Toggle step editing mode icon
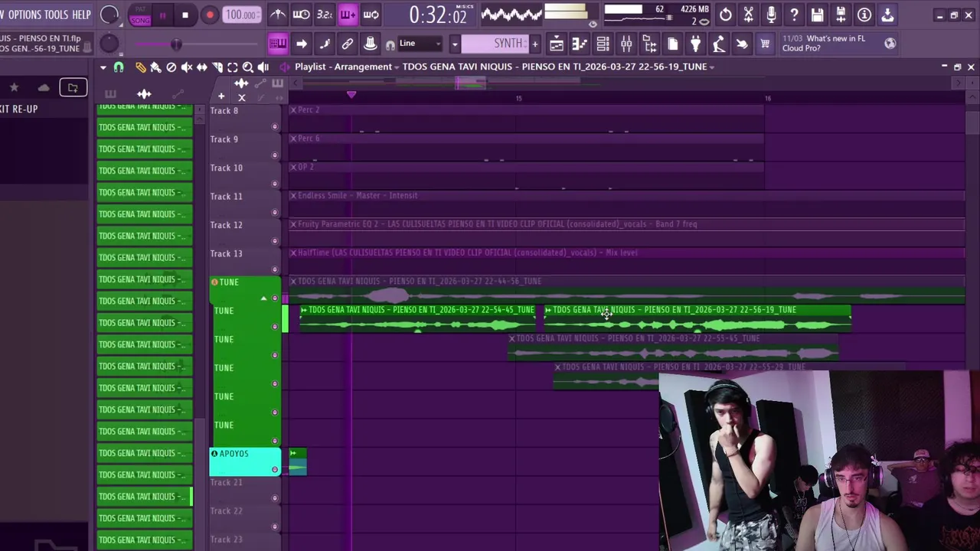The width and height of the screenshot is (980, 551). coord(325,44)
